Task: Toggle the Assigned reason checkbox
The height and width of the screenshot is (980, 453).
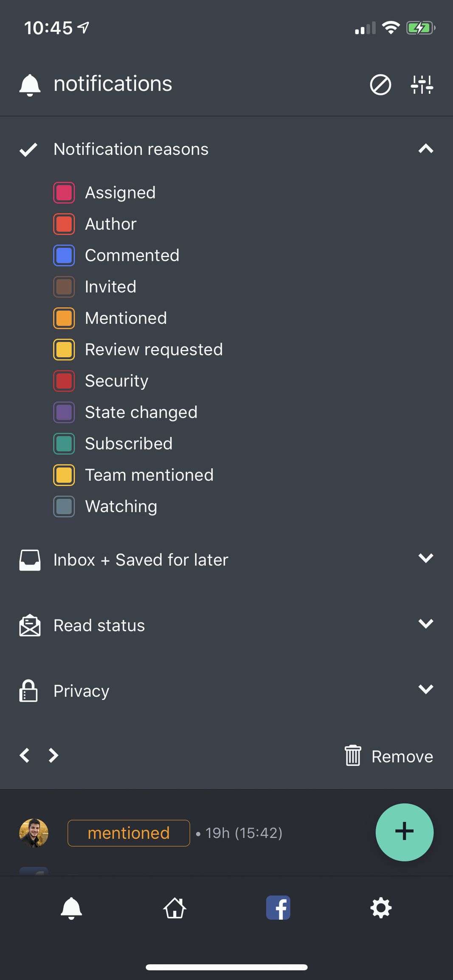Action: click(x=64, y=193)
